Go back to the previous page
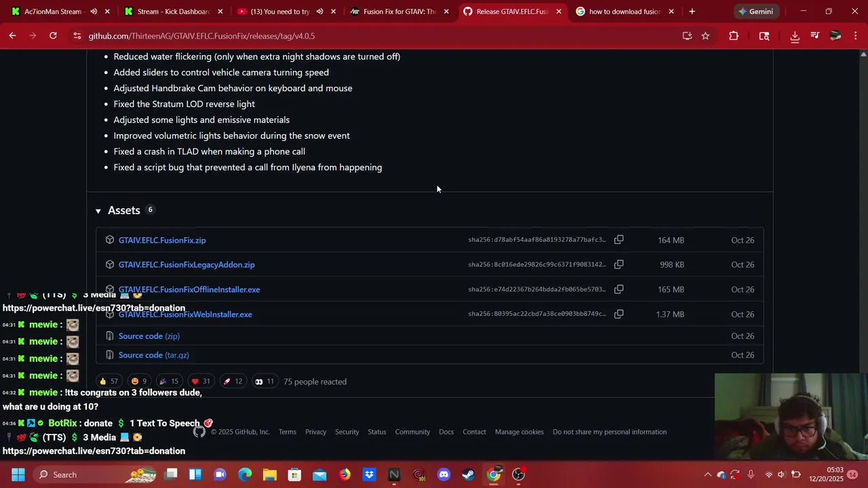 pyautogui.click(x=12, y=36)
